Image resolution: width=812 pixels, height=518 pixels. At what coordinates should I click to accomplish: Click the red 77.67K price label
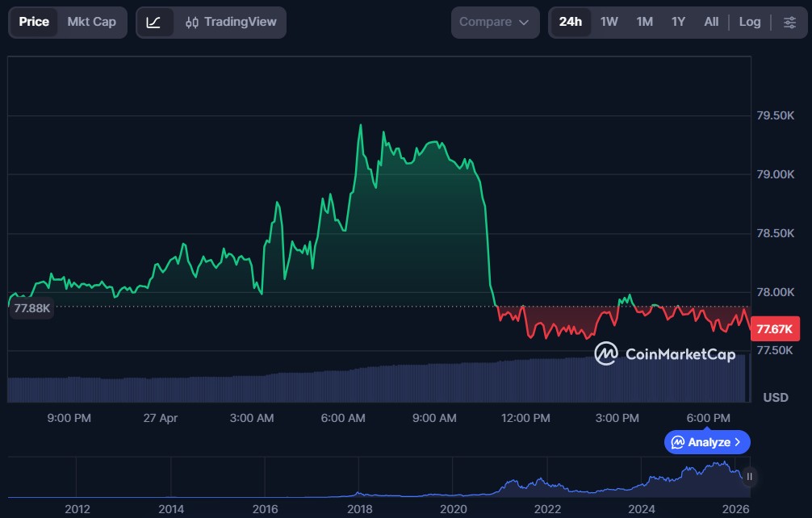click(x=776, y=328)
